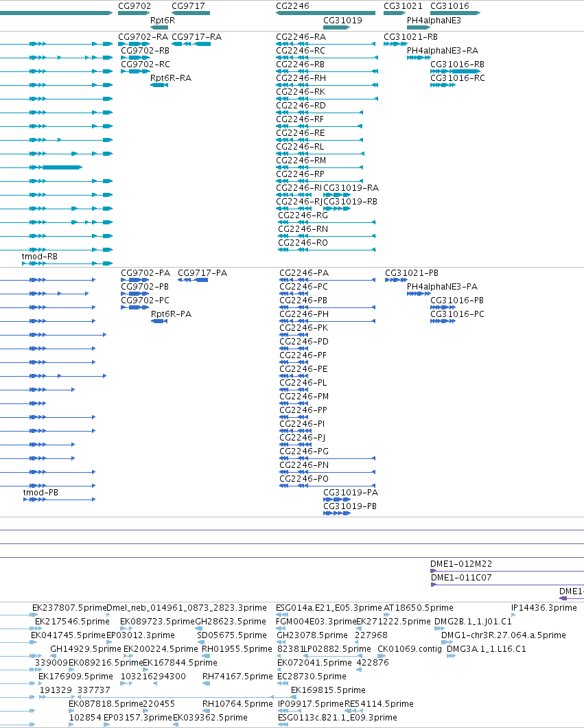
Task: Select protein PH4alphaNE3-PA
Action: [442, 286]
